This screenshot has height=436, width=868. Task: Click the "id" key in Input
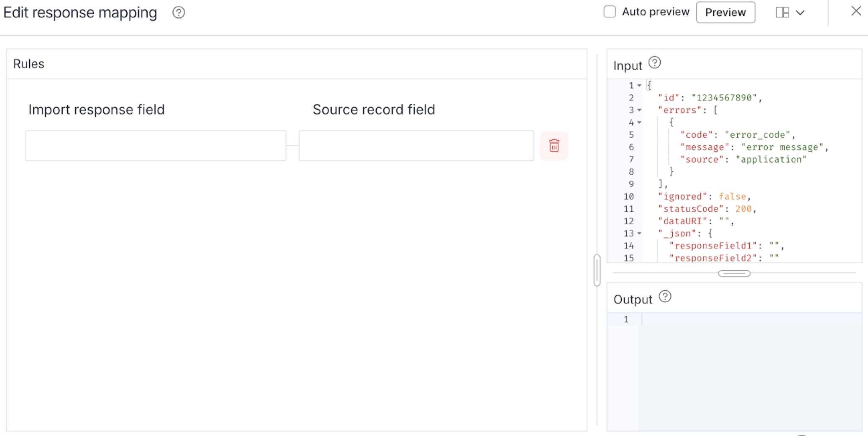(x=669, y=98)
